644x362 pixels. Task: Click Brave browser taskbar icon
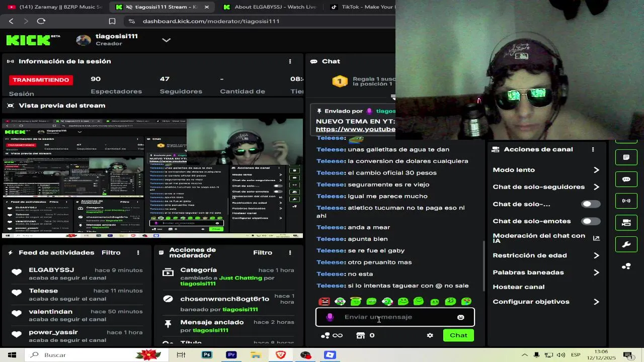pyautogui.click(x=281, y=355)
